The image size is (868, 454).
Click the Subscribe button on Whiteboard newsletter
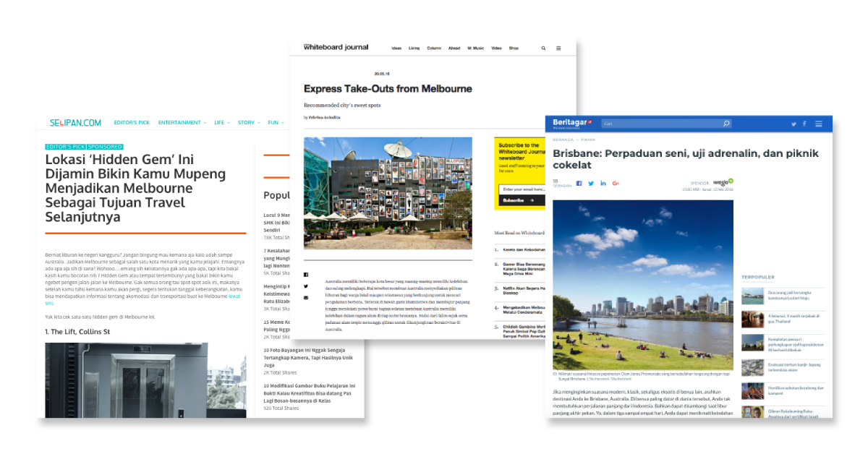[x=521, y=200]
